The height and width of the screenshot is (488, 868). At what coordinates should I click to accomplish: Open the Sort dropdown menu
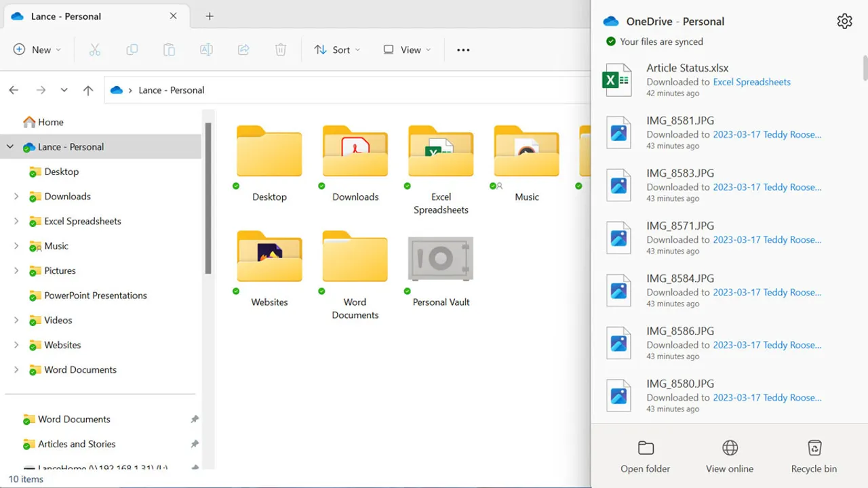click(x=337, y=49)
